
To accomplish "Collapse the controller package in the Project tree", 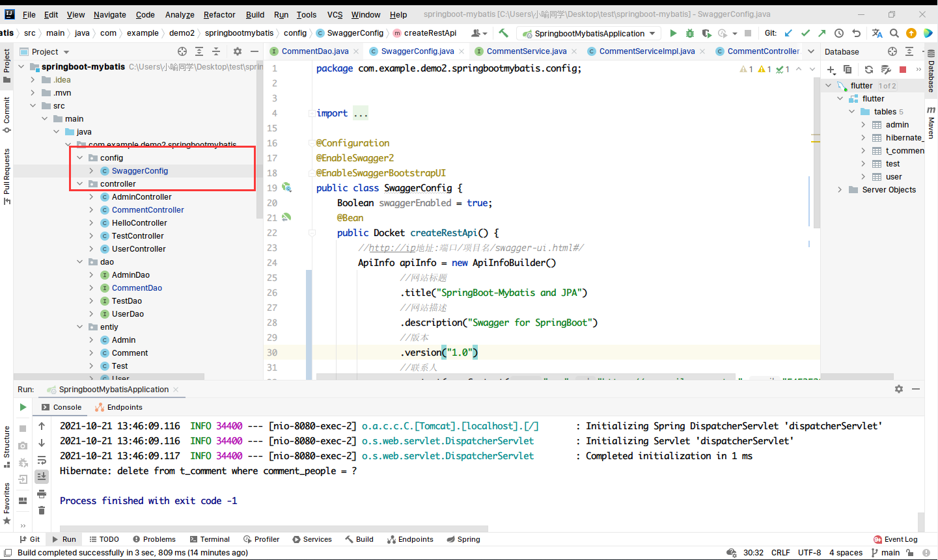I will (80, 184).
